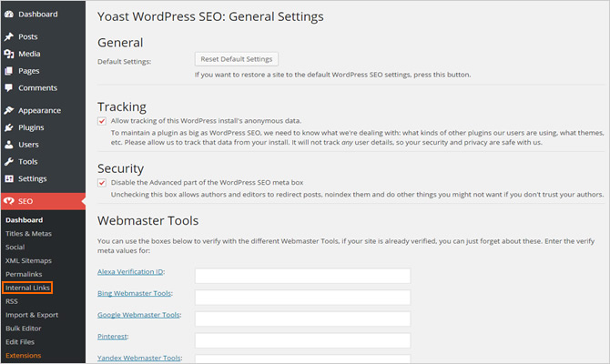
Task: Click the Comments speech bubble icon
Action: tap(9, 88)
